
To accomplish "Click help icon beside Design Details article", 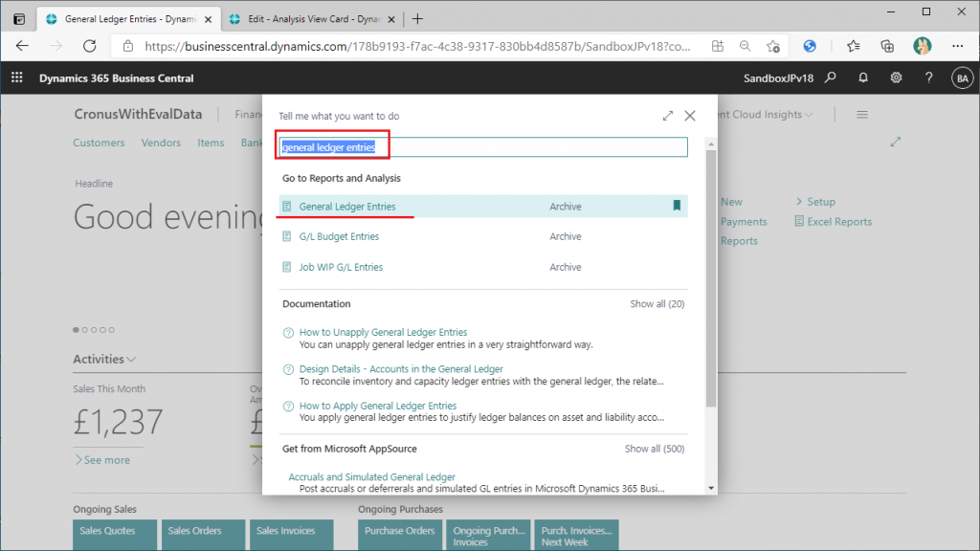I will [288, 370].
